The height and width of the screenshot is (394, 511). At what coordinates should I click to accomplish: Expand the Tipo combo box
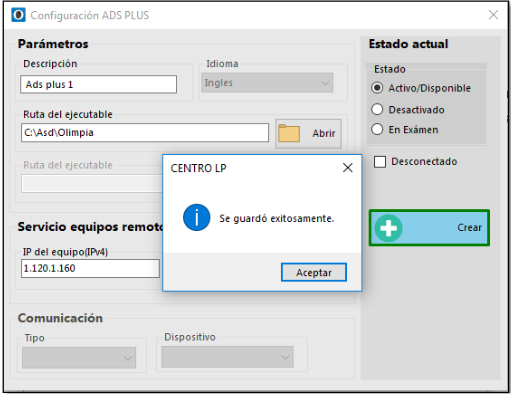click(79, 358)
